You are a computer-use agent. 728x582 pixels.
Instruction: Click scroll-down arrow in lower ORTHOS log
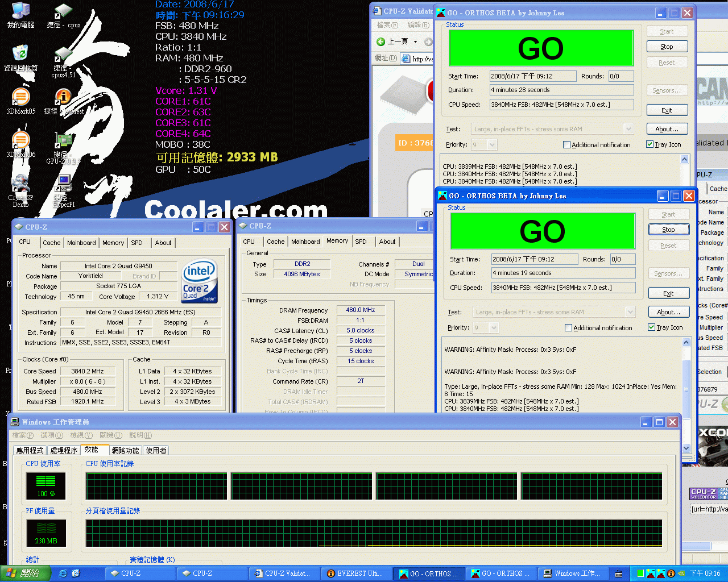pos(686,448)
